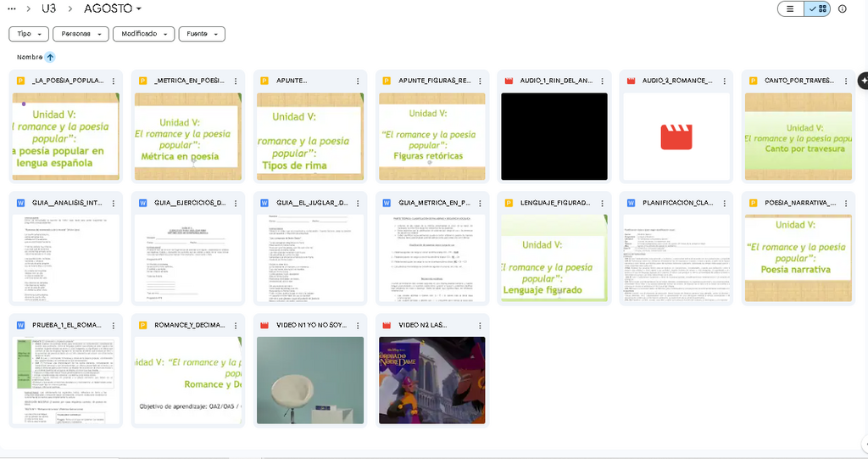The image size is (868, 459).
Task: Open more options for CANTO_POR_TRAVES file
Action: 847,81
